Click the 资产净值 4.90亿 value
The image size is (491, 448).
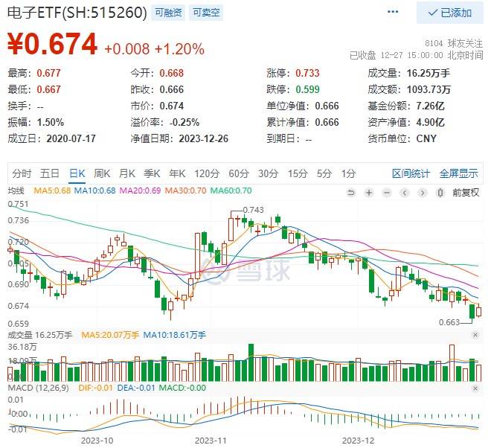pos(430,123)
